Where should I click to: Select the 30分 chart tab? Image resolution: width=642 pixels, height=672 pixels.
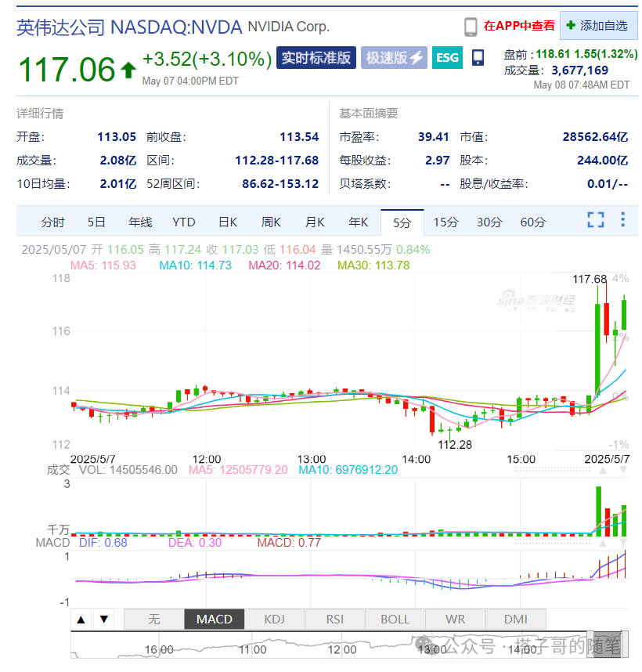pyautogui.click(x=489, y=222)
